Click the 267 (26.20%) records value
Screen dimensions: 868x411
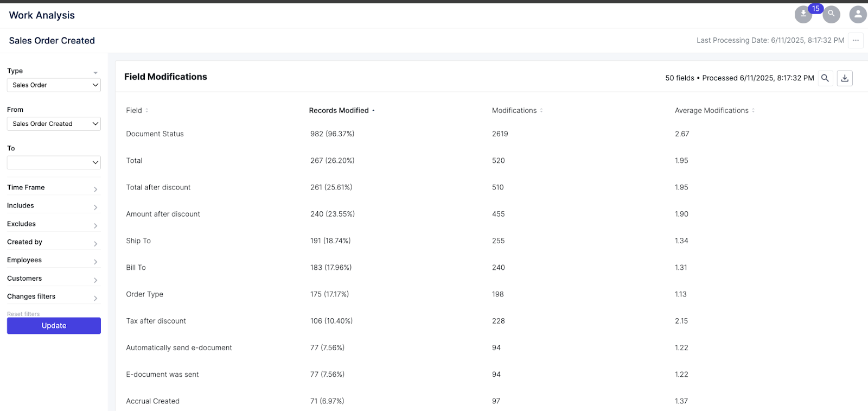click(332, 161)
